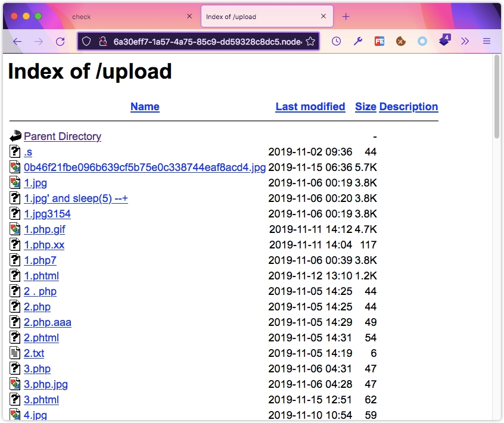Screen dimensions: 504x423
Task: Open the wrench developer tools icon
Action: (x=357, y=41)
